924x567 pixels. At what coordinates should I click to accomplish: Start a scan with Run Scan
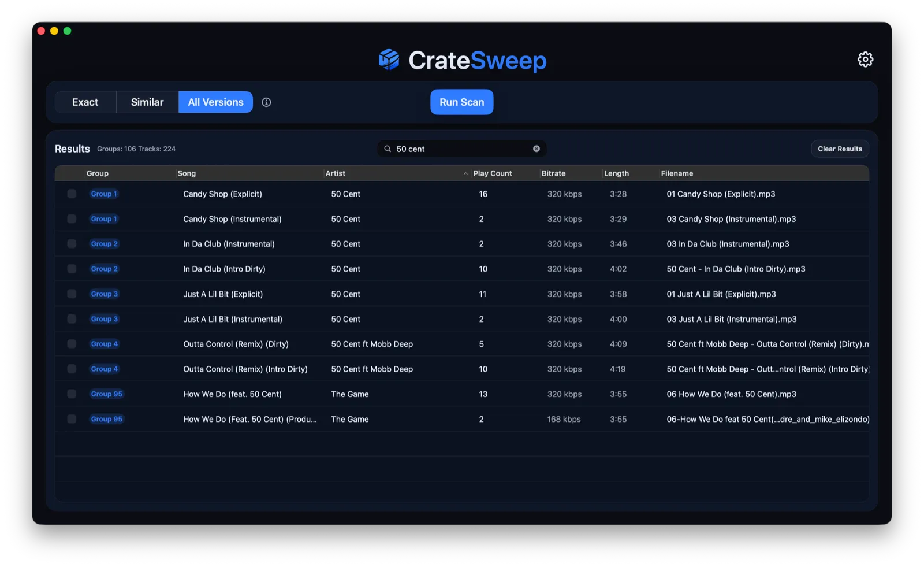pyautogui.click(x=462, y=102)
